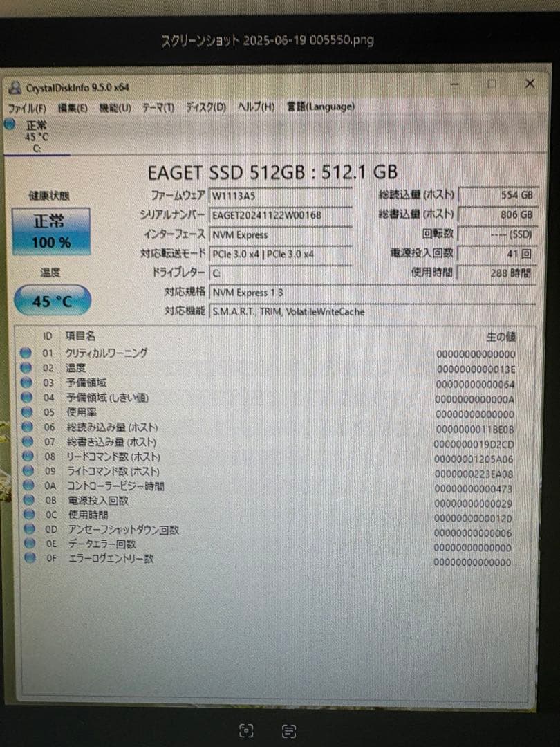The width and height of the screenshot is (560, 747).
Task: Click the blue status dot beside クリティカルワーニング
Action: tap(26, 353)
